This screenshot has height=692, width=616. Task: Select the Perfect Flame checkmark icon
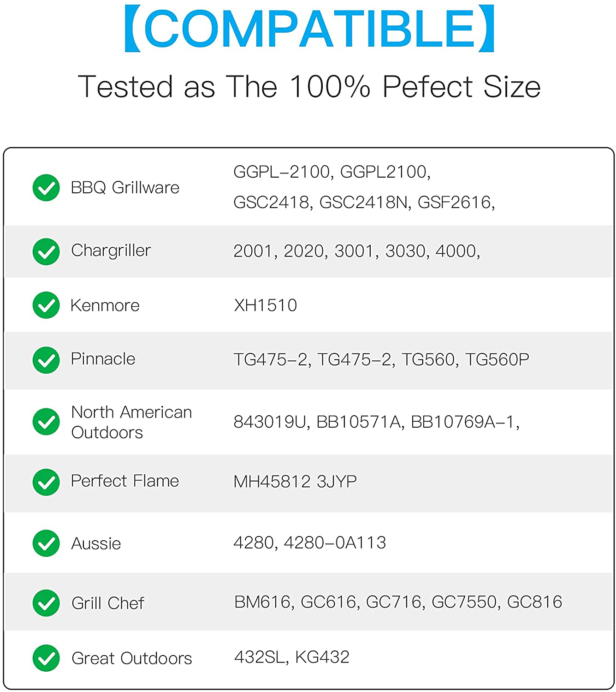point(46,482)
